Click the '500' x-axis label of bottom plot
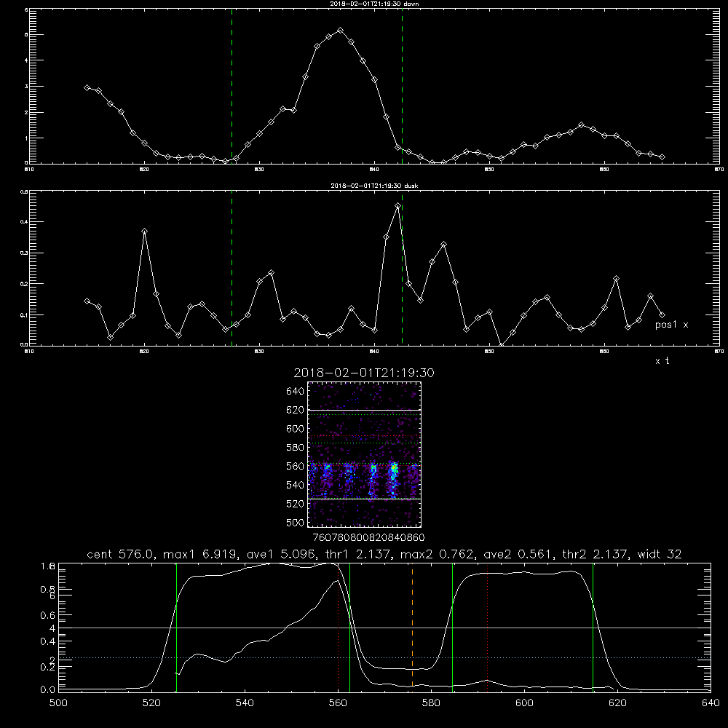The height and width of the screenshot is (728, 728). click(58, 703)
